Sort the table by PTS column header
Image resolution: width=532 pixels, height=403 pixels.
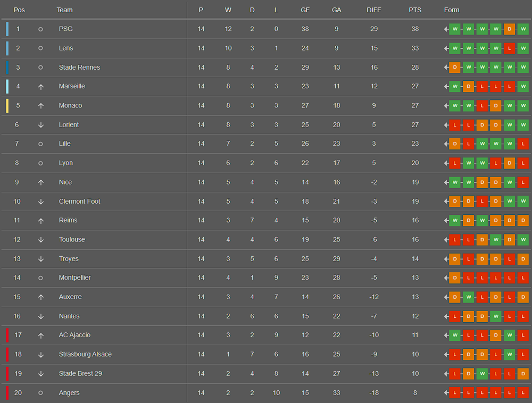(x=415, y=10)
